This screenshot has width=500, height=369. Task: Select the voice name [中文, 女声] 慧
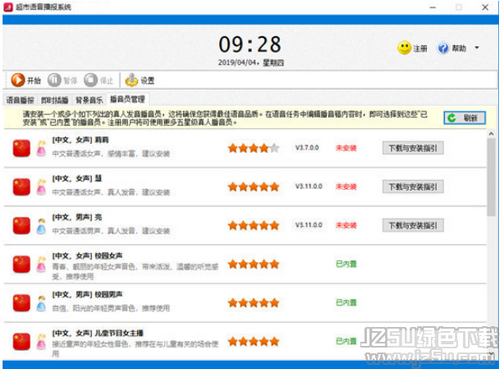[77, 179]
